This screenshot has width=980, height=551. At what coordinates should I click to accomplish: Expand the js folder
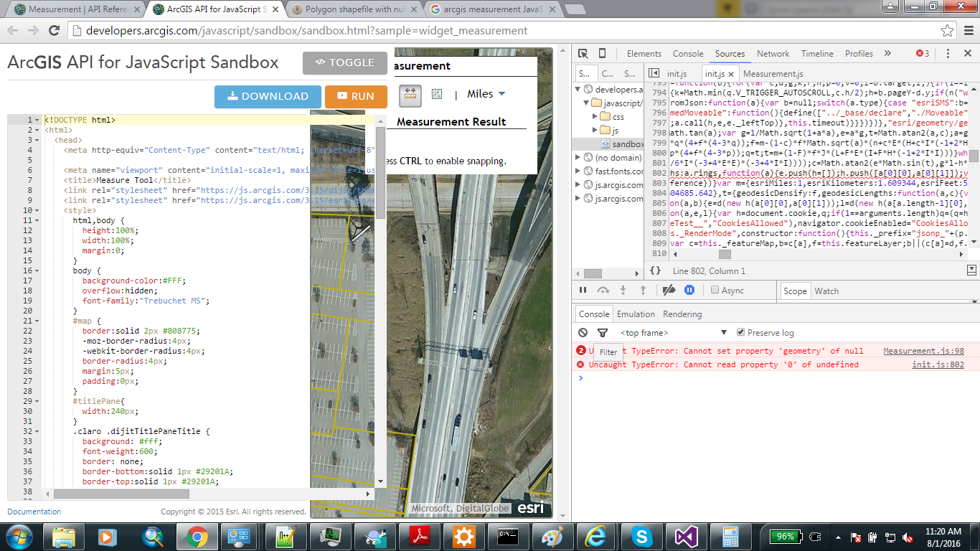tap(595, 131)
